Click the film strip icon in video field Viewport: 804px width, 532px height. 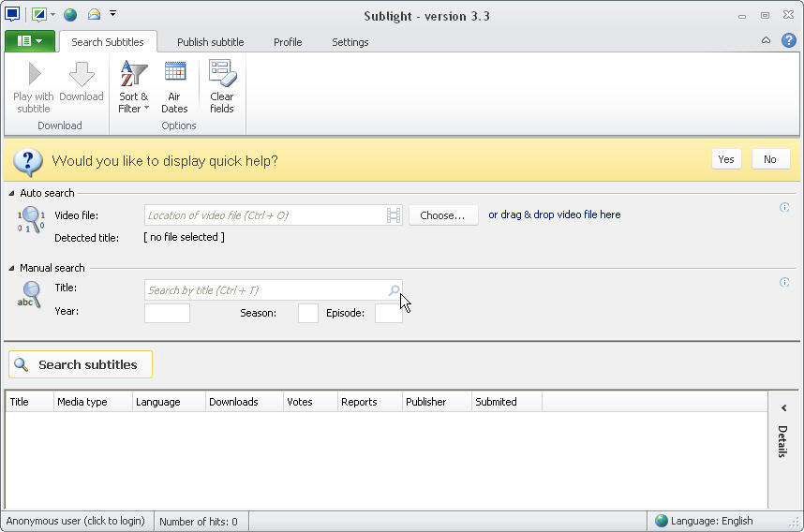[394, 215]
